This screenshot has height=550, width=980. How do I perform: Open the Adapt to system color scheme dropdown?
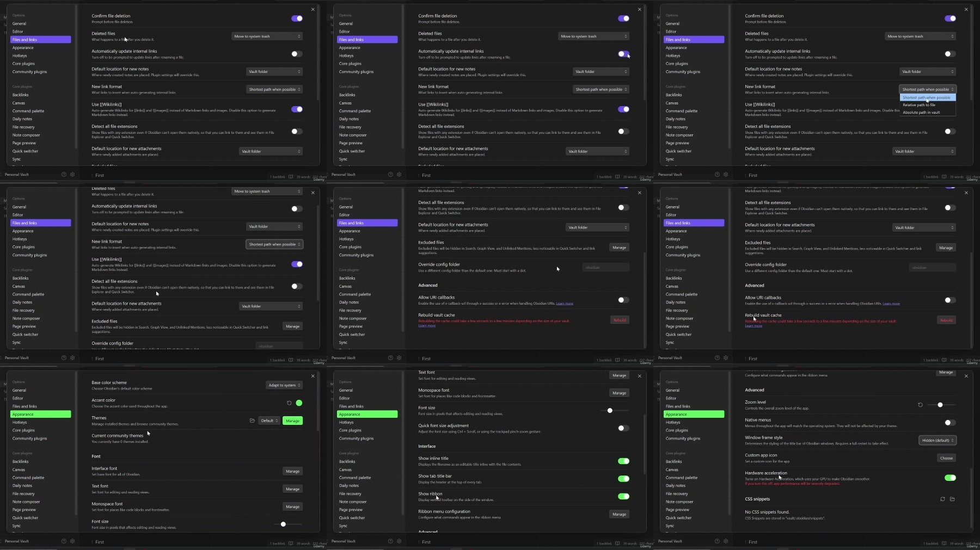pyautogui.click(x=284, y=385)
